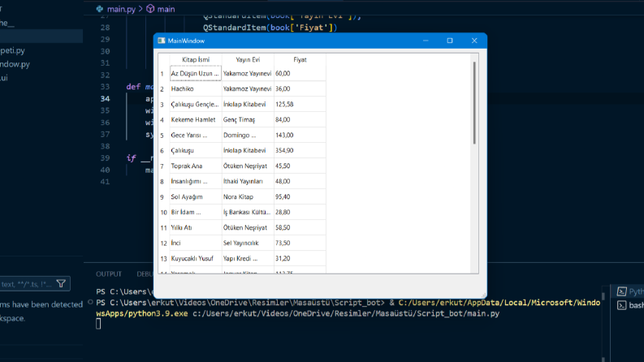The height and width of the screenshot is (362, 644).
Task: Click the filter funnel icon in search box
Action: point(61,283)
